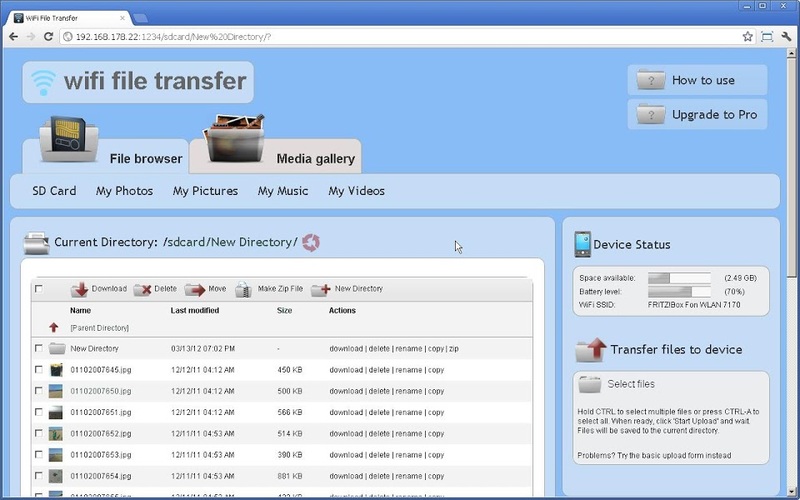Switch to the File browser tab
The height and width of the screenshot is (500, 800).
(x=106, y=156)
